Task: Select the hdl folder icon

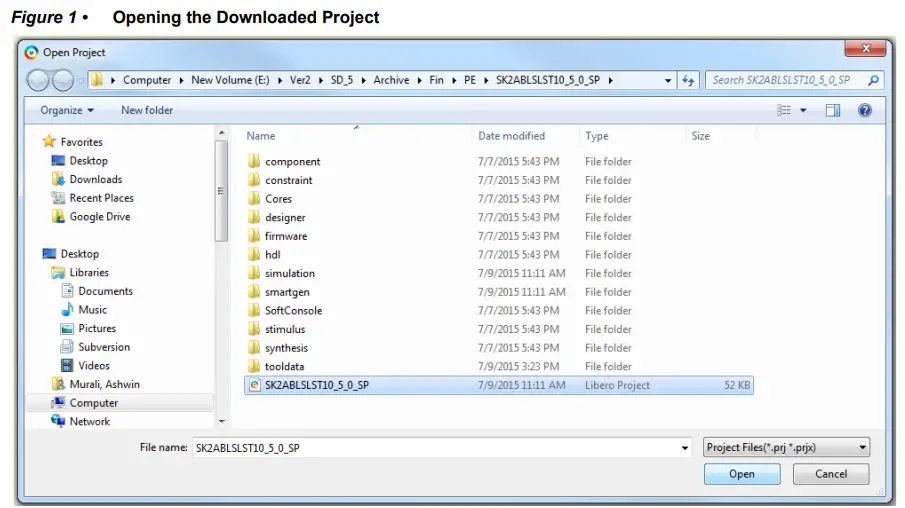Action: coord(254,255)
